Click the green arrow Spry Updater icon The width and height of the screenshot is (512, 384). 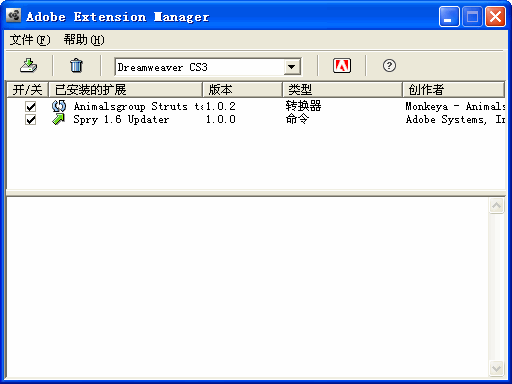[x=59, y=119]
